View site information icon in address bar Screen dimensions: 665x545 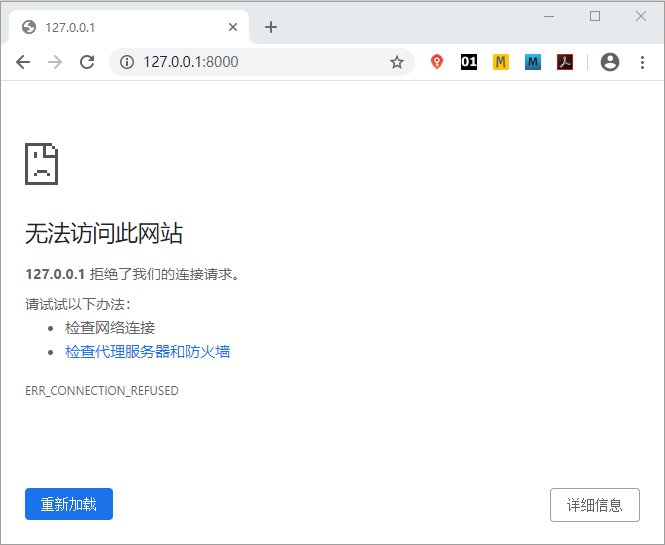(127, 62)
